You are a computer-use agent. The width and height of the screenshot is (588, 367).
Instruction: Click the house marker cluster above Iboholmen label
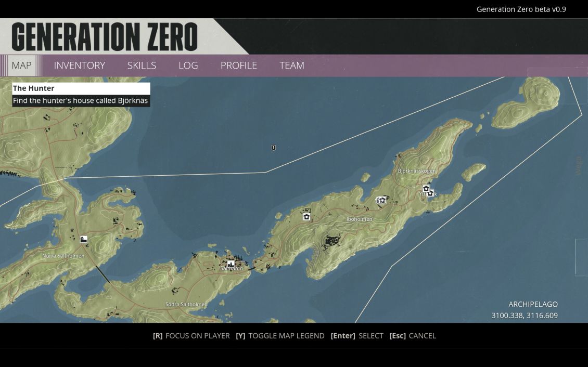[382, 200]
